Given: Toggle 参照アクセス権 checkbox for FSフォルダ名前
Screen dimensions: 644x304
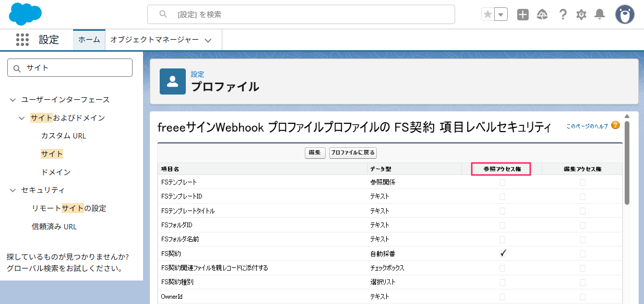Looking at the screenshot, I should 502,239.
